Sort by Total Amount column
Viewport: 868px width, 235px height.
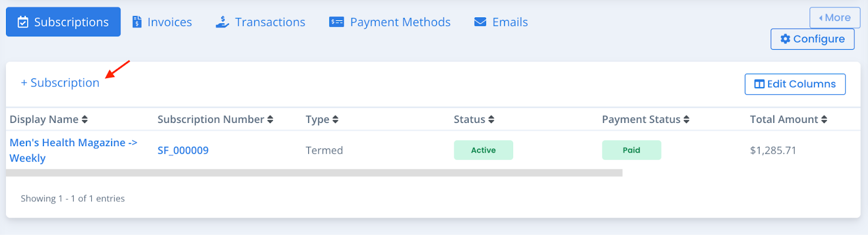click(x=789, y=119)
